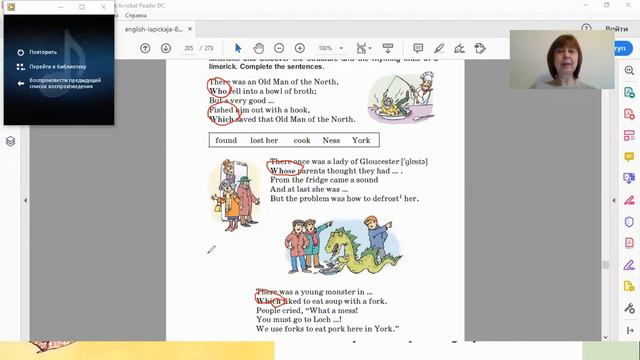The image size is (640, 360).
Task: Go to previous page with up arrow
Action: click(145, 48)
